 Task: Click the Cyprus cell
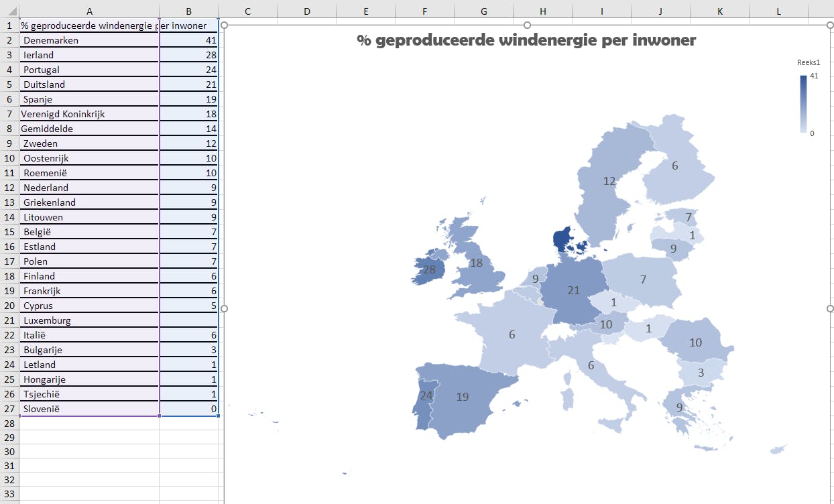coord(90,306)
